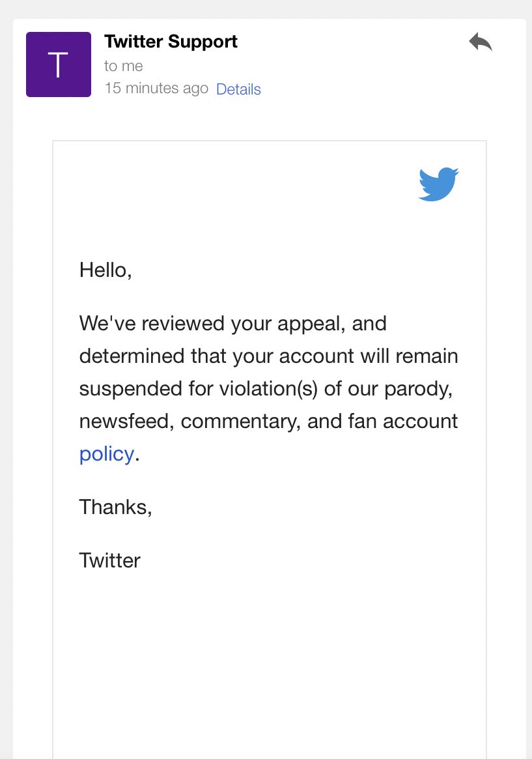This screenshot has width=532, height=759.
Task: Open the message Details link
Action: (238, 89)
